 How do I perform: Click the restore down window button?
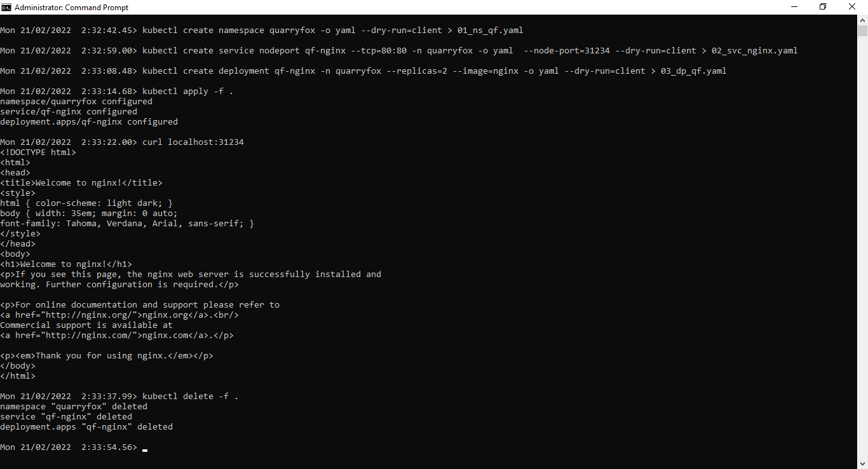pyautogui.click(x=823, y=7)
